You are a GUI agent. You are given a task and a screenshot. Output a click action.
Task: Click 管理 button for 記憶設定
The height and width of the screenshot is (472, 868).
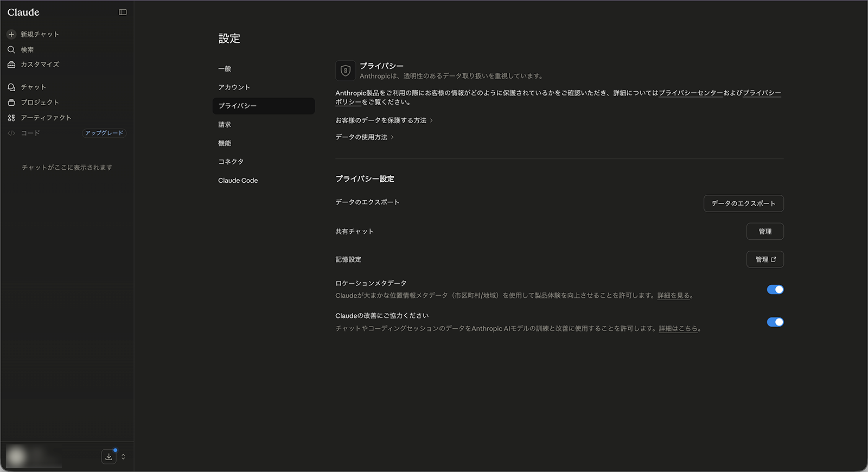[765, 259]
